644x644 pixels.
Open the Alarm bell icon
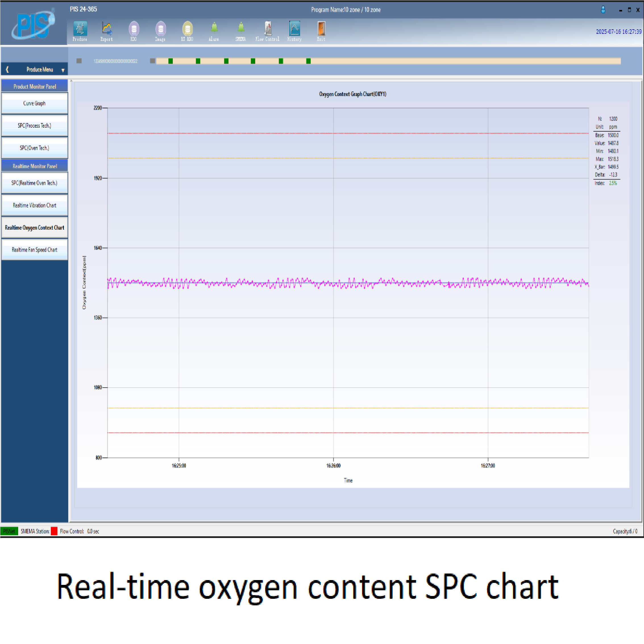(x=214, y=28)
